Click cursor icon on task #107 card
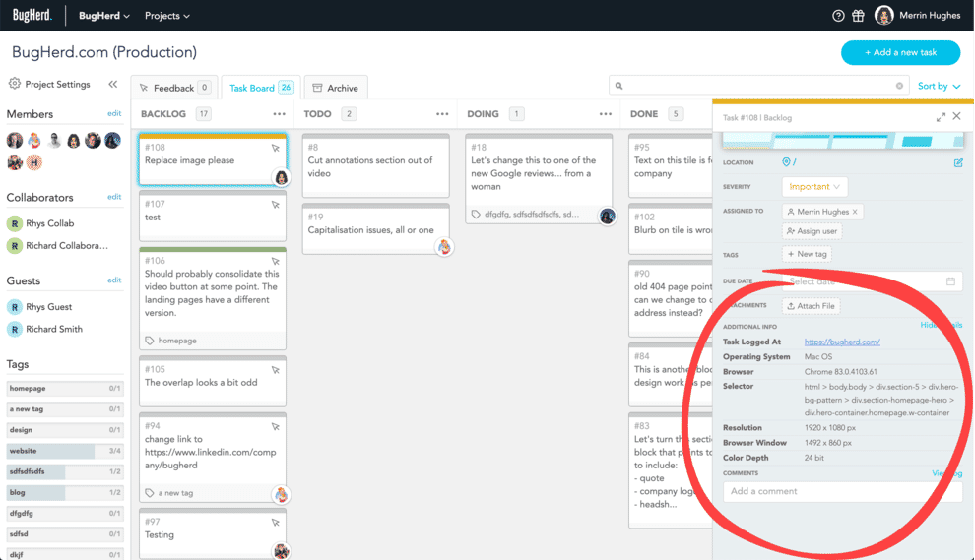Image resolution: width=975 pixels, height=560 pixels. (x=275, y=205)
